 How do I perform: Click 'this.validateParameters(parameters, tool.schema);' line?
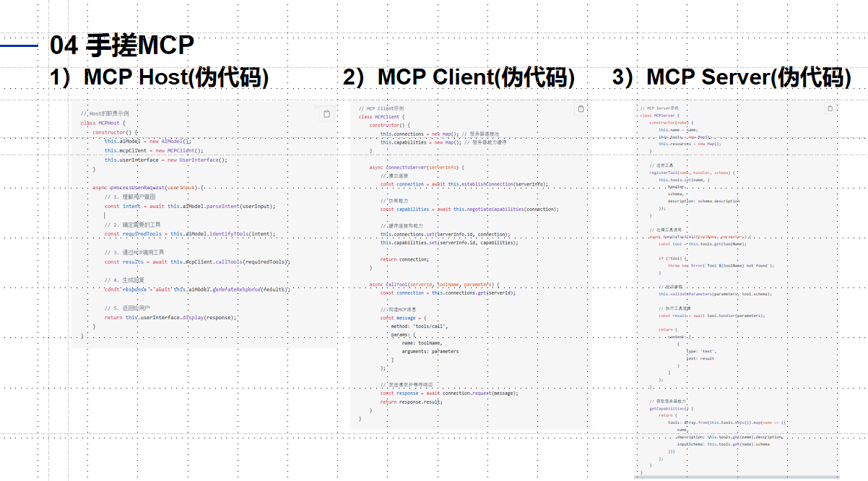point(716,294)
